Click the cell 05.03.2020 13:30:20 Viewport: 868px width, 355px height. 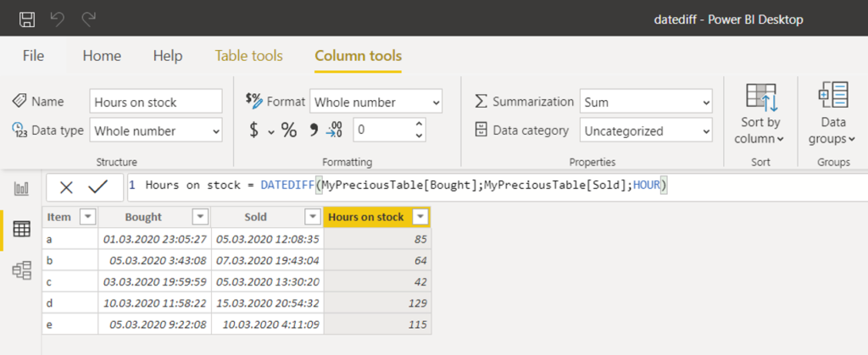coord(267,281)
